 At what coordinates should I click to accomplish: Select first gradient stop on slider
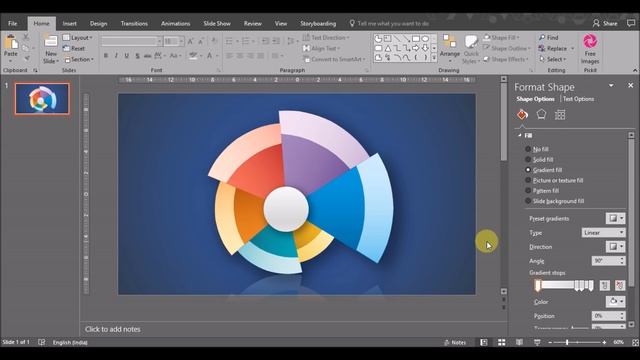click(538, 285)
